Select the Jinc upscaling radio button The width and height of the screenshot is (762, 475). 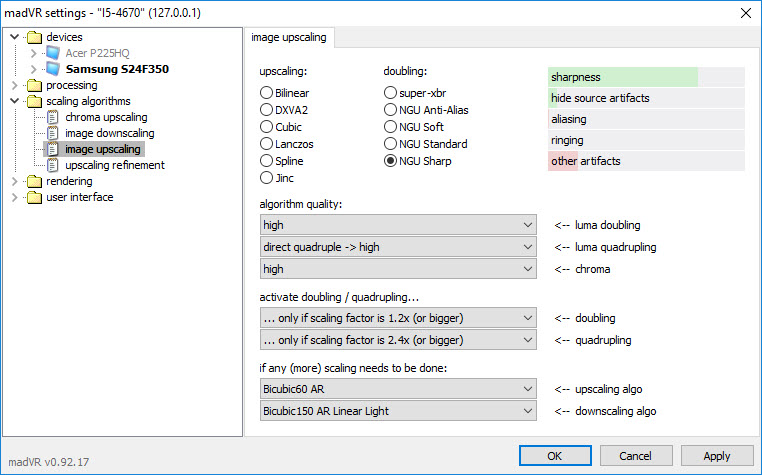tap(266, 178)
